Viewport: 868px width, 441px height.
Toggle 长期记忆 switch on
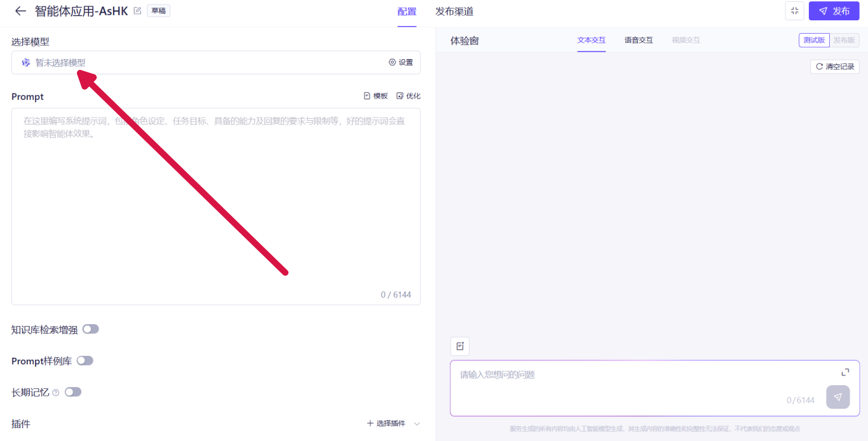pyautogui.click(x=73, y=392)
